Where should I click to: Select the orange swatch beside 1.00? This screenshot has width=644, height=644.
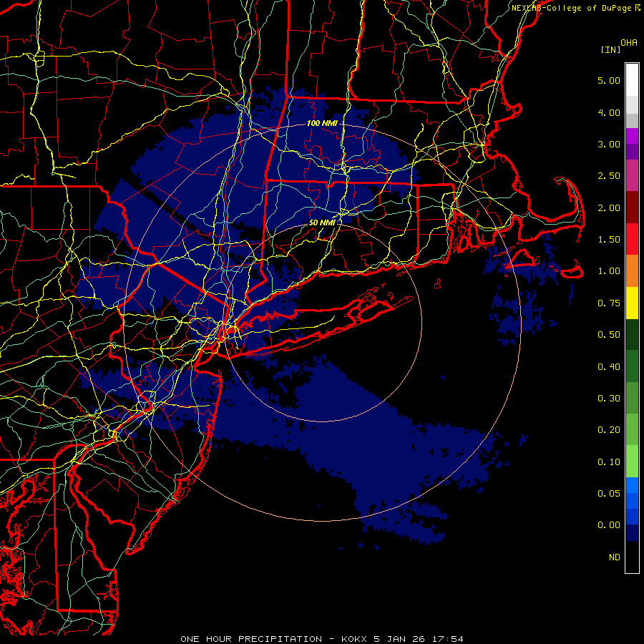632,271
